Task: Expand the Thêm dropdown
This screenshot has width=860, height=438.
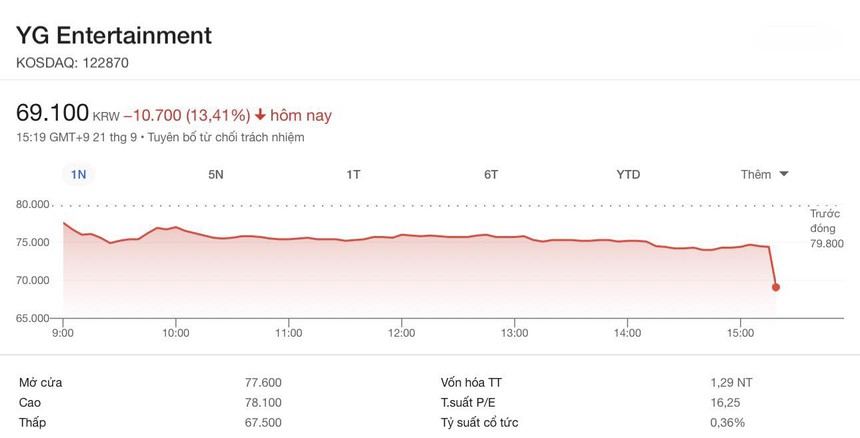Action: [x=765, y=174]
